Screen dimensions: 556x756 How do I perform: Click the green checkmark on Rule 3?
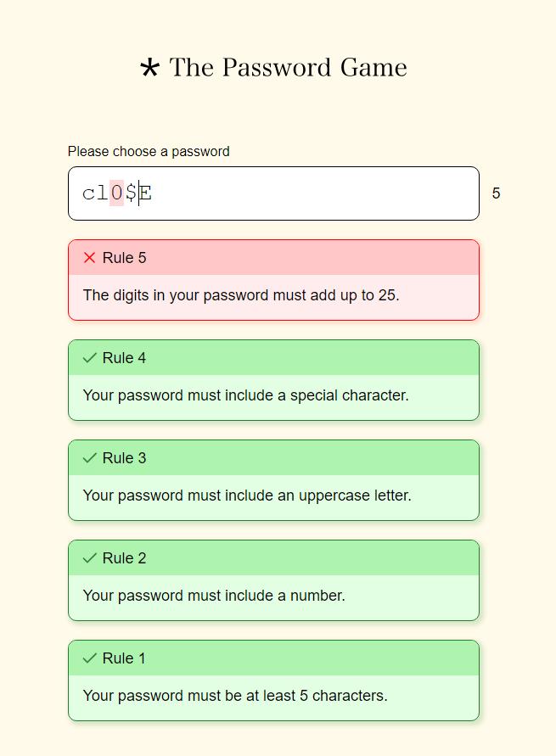(89, 458)
